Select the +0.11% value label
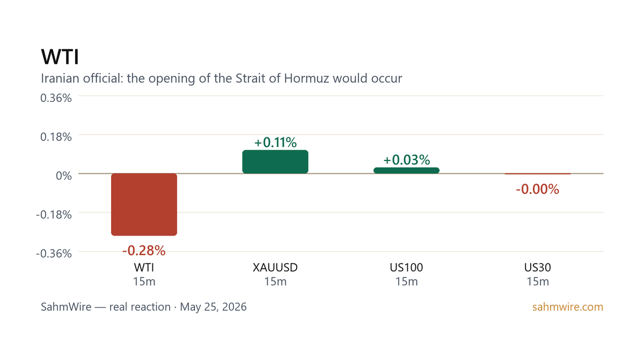Screen dimensions: 644x338 click(x=275, y=143)
